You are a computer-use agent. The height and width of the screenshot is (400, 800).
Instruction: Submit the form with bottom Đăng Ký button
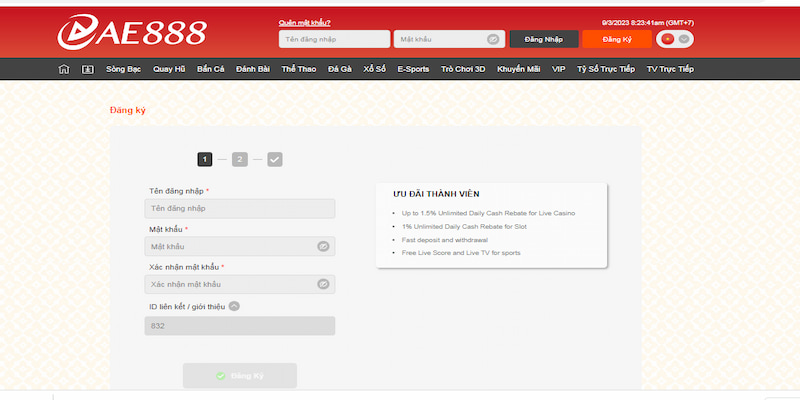pos(240,376)
